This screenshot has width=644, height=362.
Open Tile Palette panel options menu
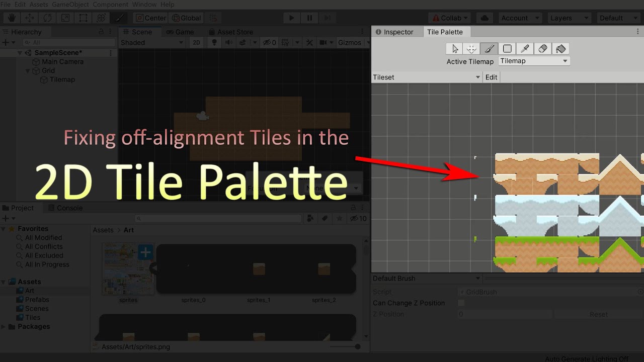[x=638, y=32]
